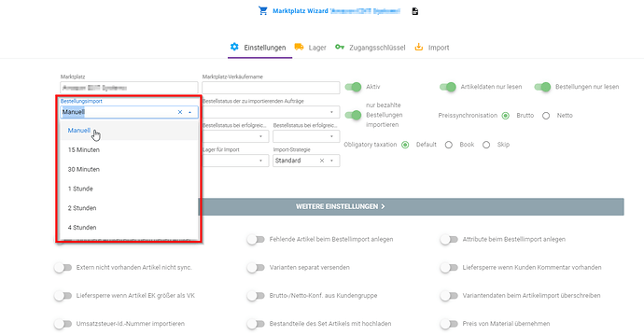Toggle Artikeldaten nur lesen switch
Viewport: 644px width, 336px height.
click(x=447, y=87)
